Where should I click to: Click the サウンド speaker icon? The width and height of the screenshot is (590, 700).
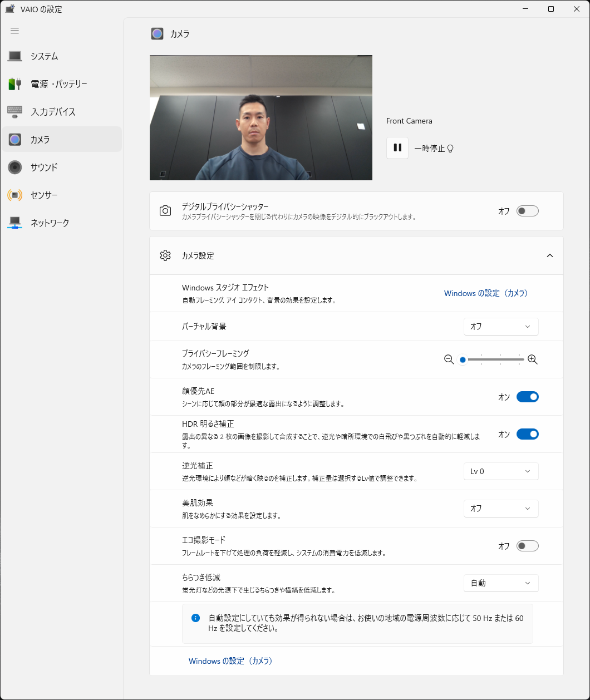[15, 167]
